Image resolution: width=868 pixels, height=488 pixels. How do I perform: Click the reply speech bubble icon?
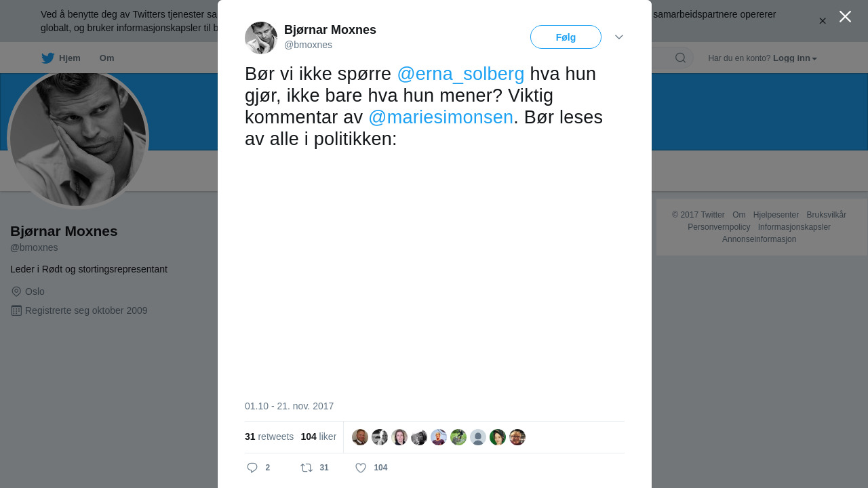252,468
